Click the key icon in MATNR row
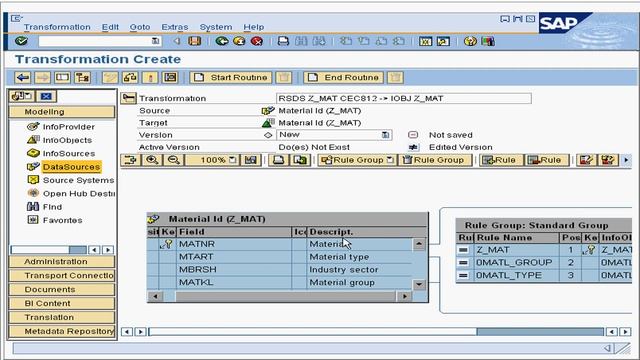 [x=167, y=244]
